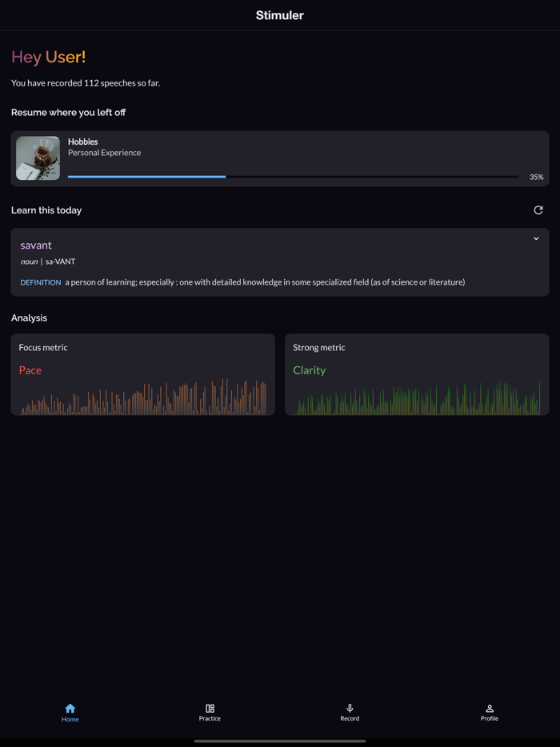Open the Practice layout icon
Screen dimensions: 560x747
[x=210, y=709]
